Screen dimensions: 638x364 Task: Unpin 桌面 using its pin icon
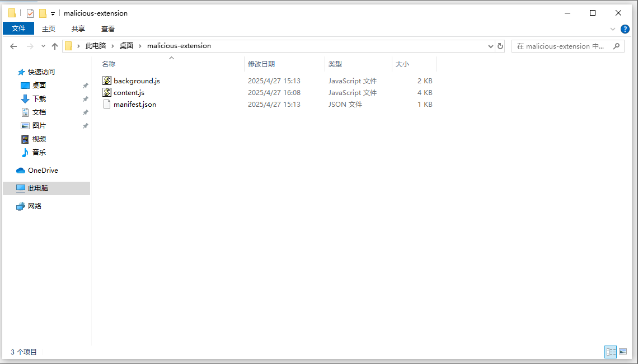86,86
